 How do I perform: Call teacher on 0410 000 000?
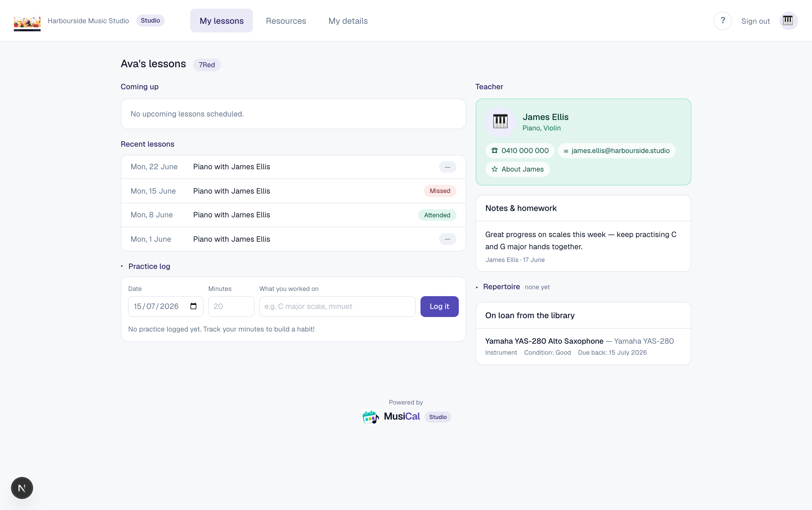point(520,151)
